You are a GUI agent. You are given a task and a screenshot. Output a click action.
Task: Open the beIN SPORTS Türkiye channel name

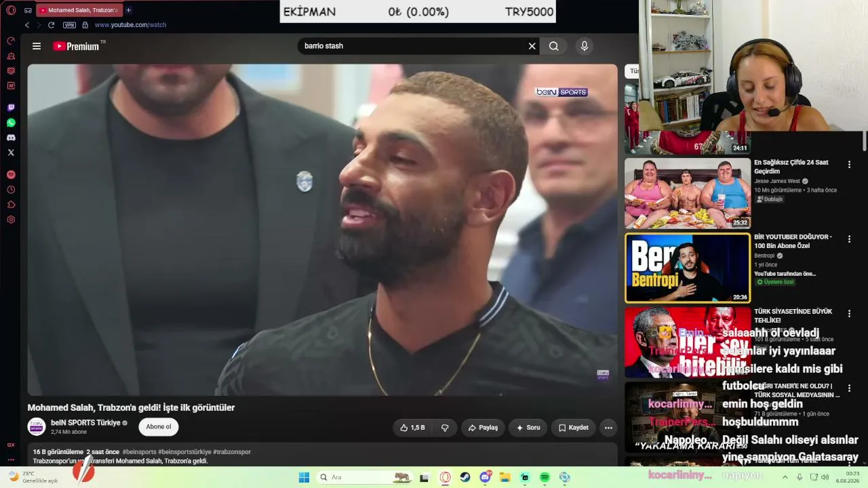click(x=85, y=423)
